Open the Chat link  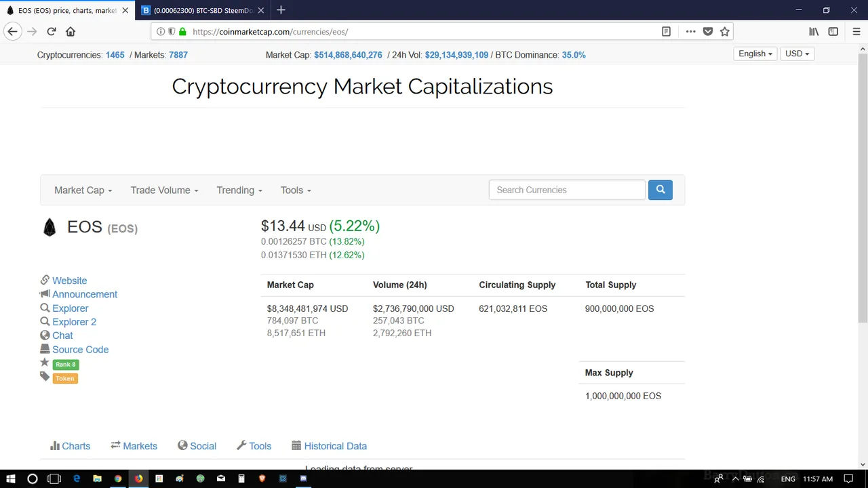point(62,335)
